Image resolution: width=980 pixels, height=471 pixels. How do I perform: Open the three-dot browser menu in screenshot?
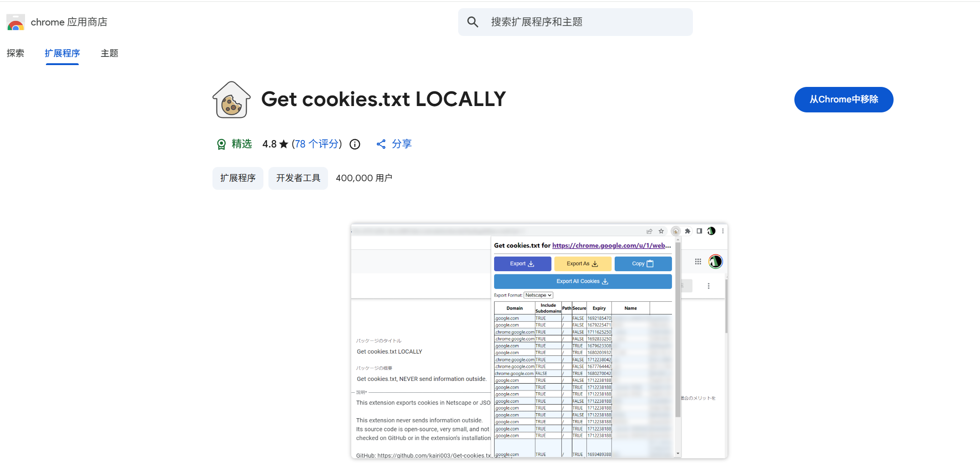722,231
